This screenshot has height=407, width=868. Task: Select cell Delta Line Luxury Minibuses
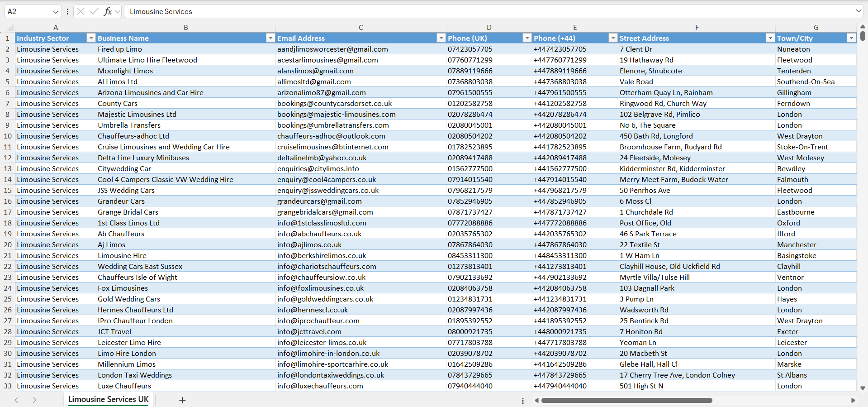[185, 158]
